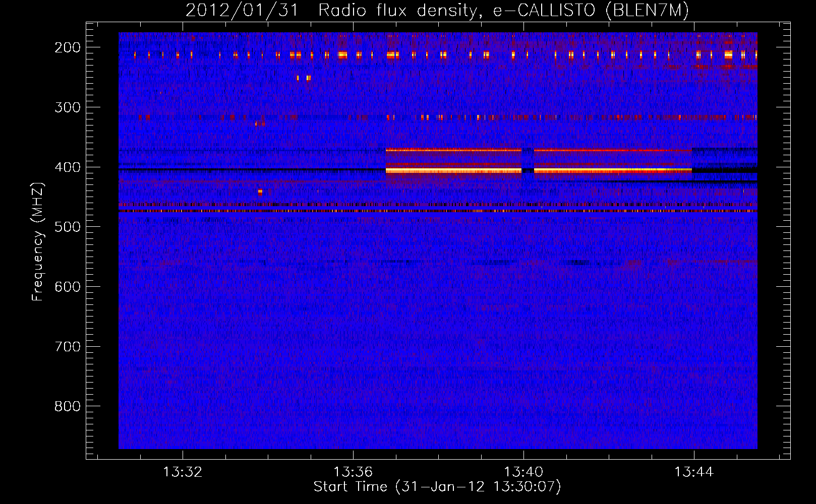The image size is (816, 504).
Task: Click the continuous red-yellow line just below 500 MHz
Action: point(438,211)
